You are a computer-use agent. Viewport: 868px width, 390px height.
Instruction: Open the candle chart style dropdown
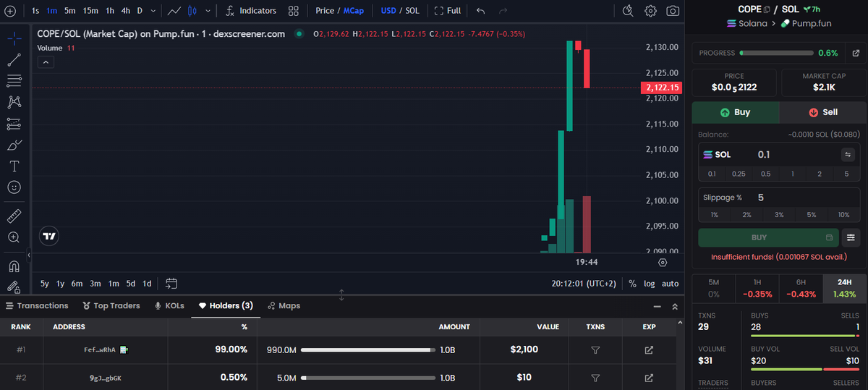(x=208, y=11)
